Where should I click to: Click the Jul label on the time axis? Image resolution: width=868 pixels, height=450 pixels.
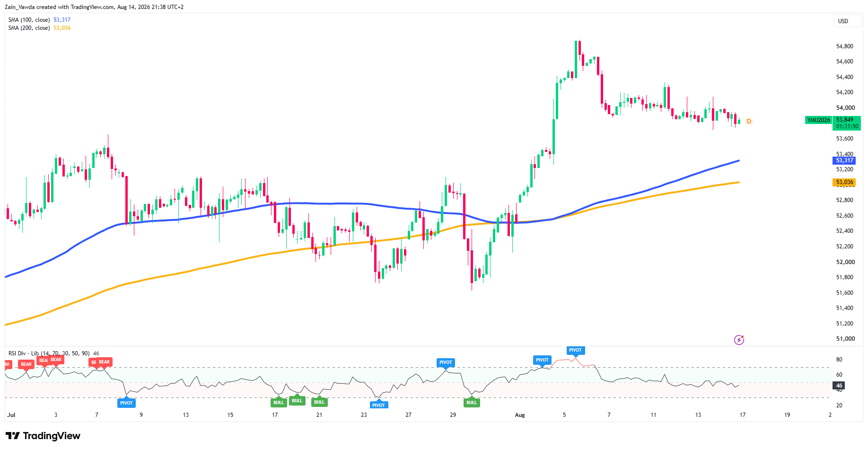click(11, 415)
